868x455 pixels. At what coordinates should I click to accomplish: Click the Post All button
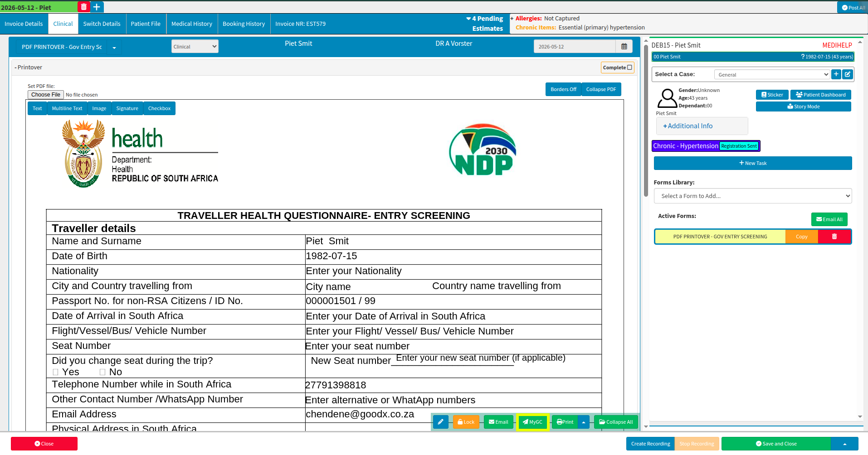point(853,7)
